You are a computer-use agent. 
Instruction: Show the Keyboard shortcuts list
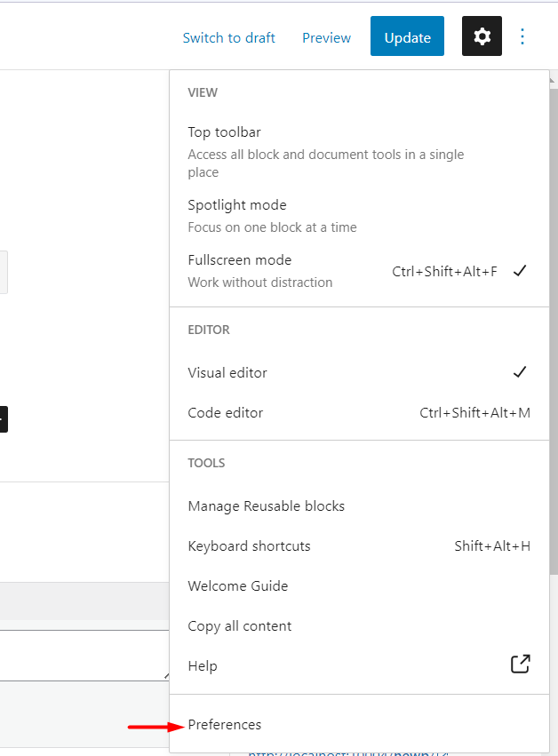click(249, 546)
